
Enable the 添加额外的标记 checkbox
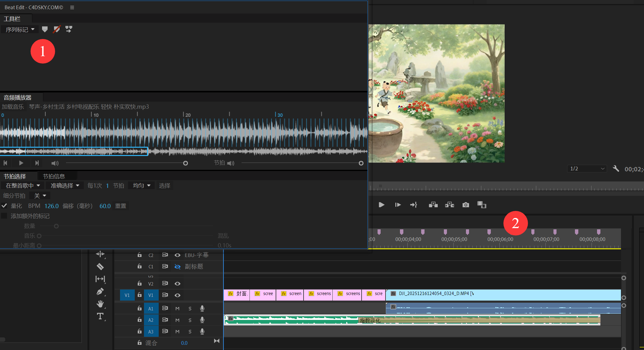4,216
